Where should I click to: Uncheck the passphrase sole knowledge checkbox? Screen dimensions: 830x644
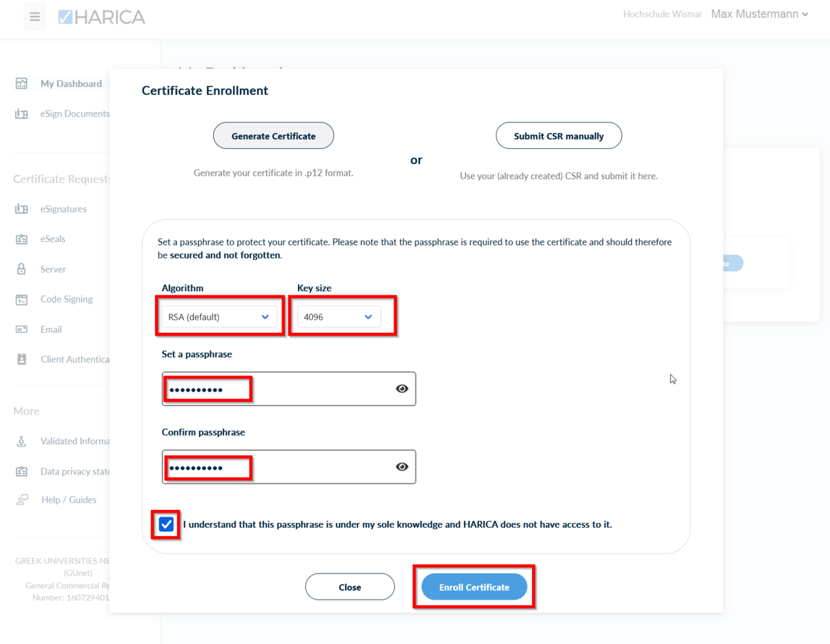pos(166,524)
